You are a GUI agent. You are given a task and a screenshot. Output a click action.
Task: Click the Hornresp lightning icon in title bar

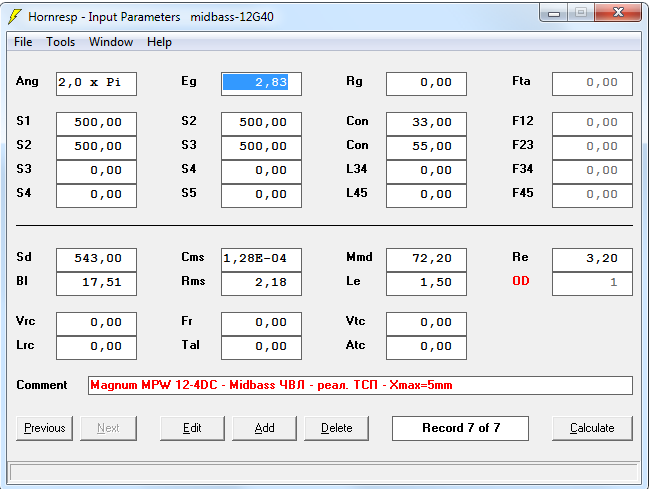pyautogui.click(x=15, y=17)
